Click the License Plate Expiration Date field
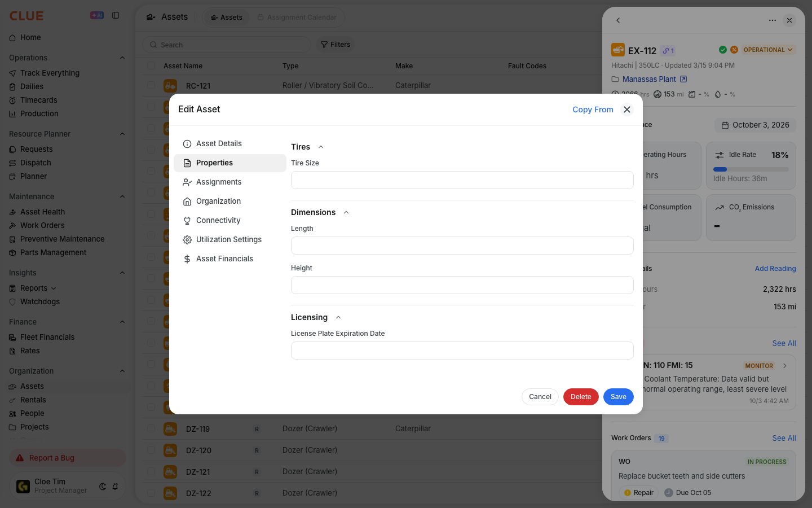The height and width of the screenshot is (508, 812). (462, 351)
